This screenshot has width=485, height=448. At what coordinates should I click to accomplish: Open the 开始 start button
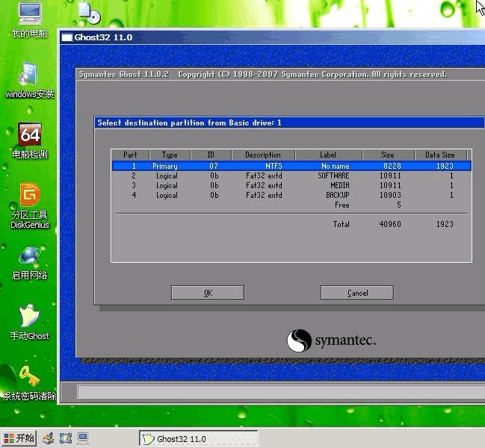[19, 438]
